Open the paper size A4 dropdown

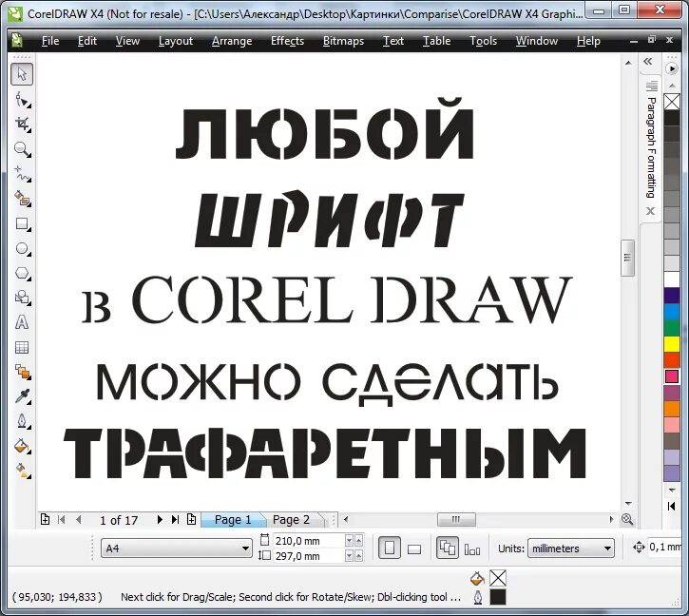point(176,549)
